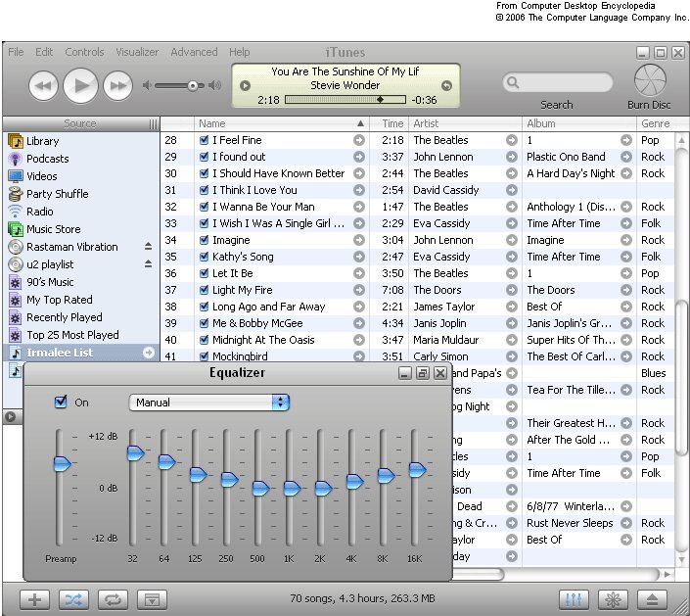Click the arrow next to album Plastic Ono Band
This screenshot has height=616, width=690.
pos(625,157)
